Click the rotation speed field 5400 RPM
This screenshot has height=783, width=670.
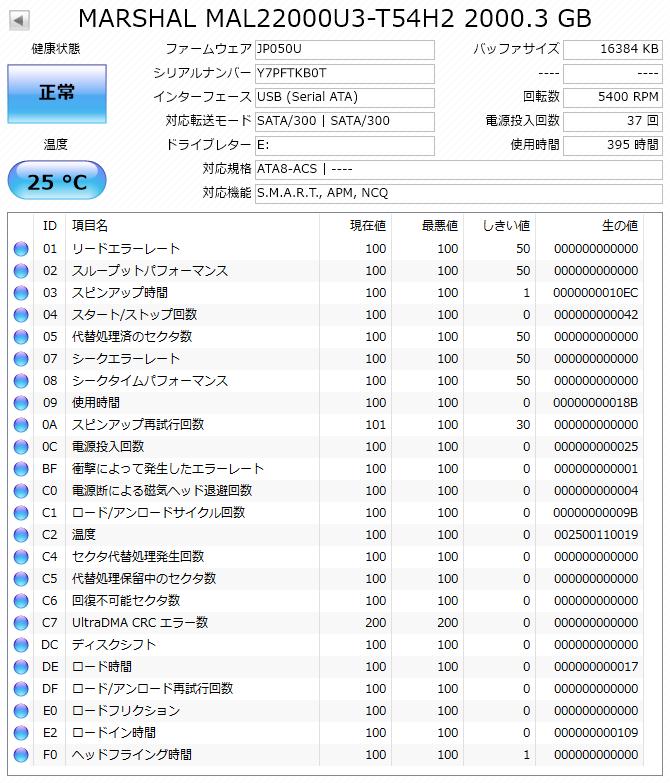(612, 98)
